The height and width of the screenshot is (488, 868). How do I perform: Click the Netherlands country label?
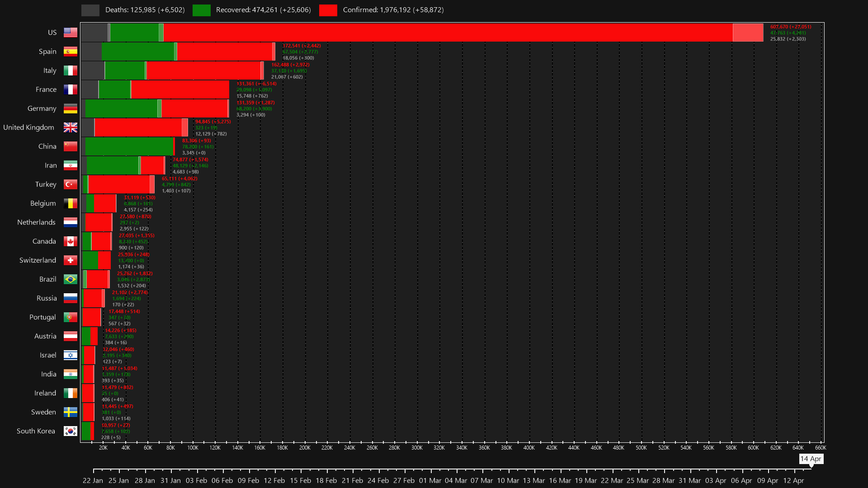(x=36, y=222)
